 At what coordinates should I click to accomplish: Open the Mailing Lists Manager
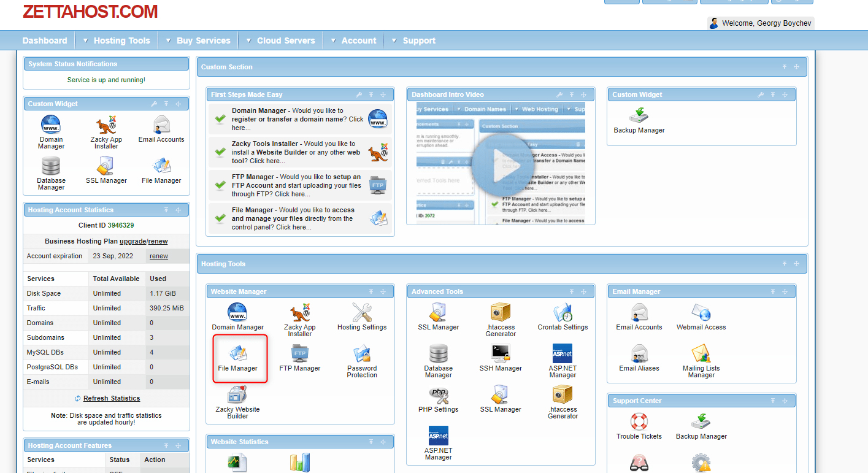click(701, 361)
